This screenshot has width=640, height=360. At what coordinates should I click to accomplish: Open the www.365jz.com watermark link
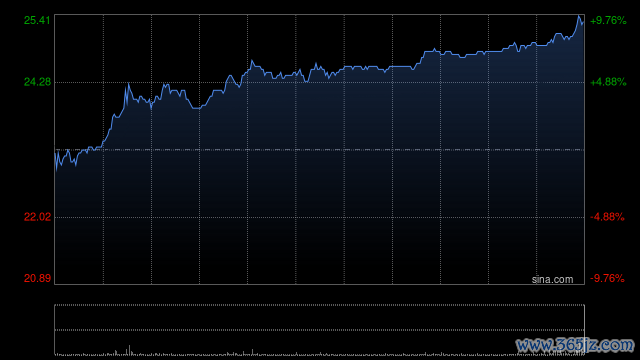(576, 345)
